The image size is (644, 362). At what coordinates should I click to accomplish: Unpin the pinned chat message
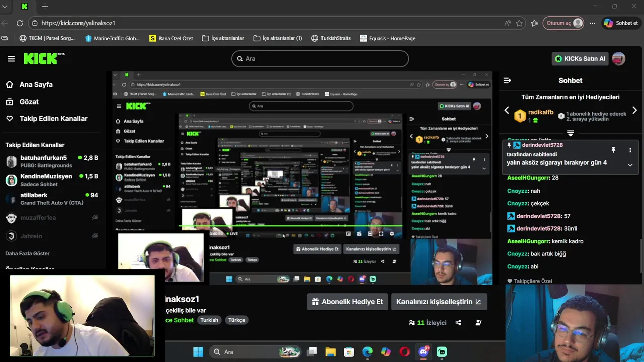pyautogui.click(x=613, y=150)
